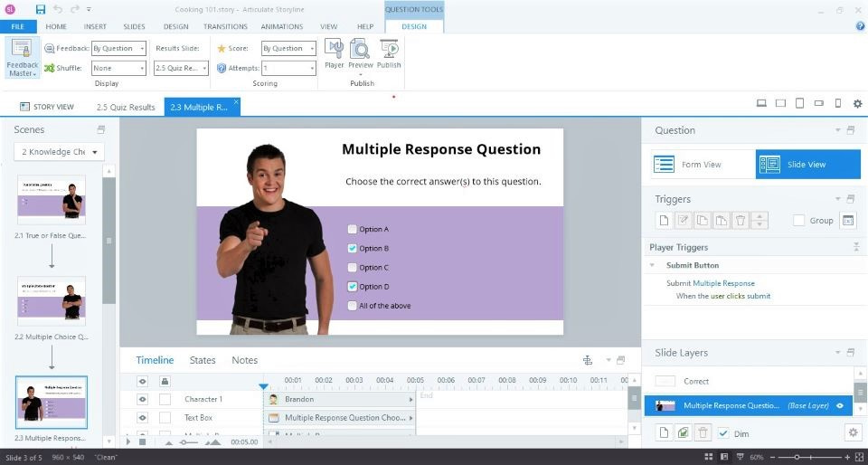Add a new slide layer
868x465 pixels.
pyautogui.click(x=664, y=433)
